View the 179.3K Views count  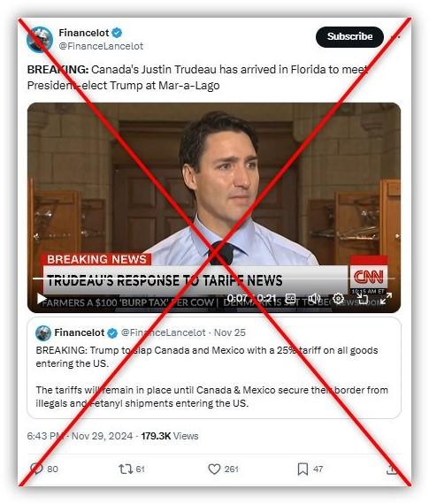click(170, 436)
